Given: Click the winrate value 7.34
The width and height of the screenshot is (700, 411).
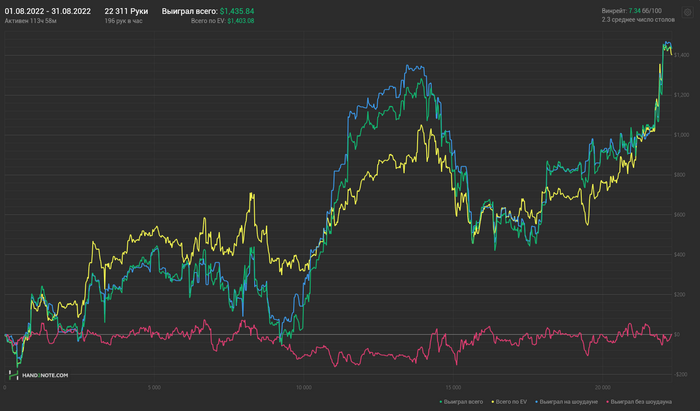Looking at the screenshot, I should (x=634, y=11).
